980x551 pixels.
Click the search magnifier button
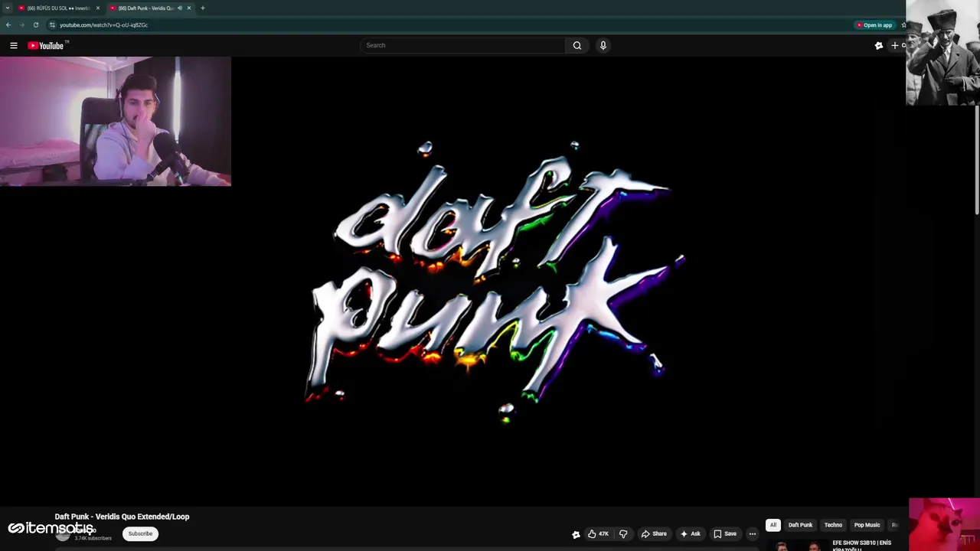577,45
